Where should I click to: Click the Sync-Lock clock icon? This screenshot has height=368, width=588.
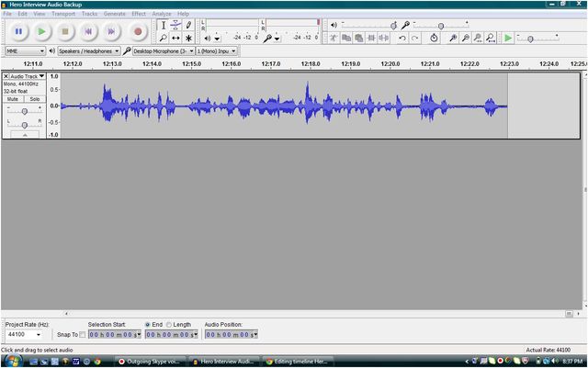pyautogui.click(x=434, y=38)
